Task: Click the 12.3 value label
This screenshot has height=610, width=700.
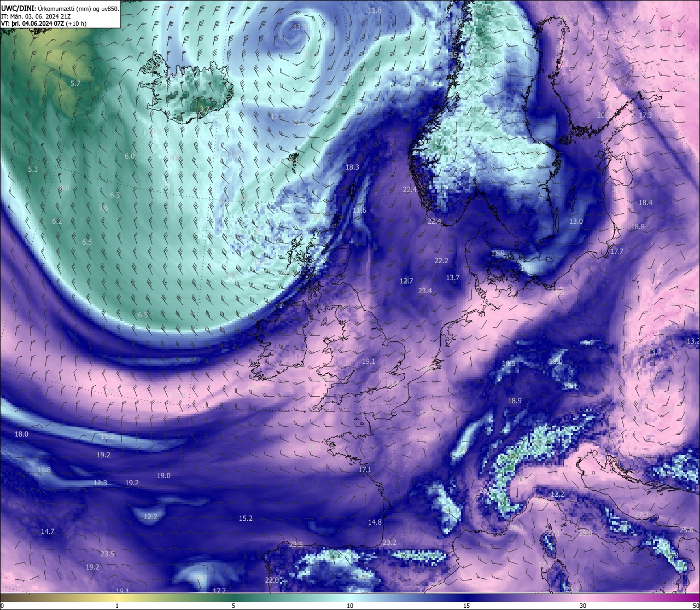Action: (x=100, y=483)
